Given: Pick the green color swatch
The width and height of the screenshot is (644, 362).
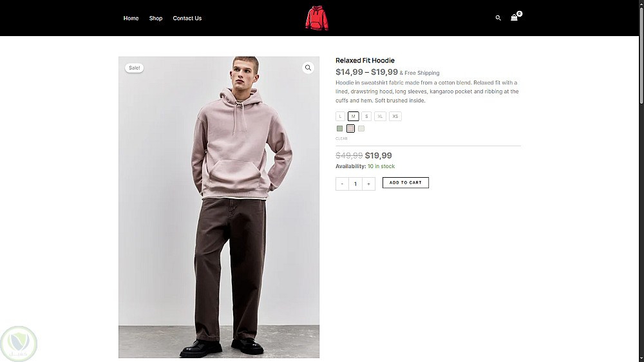Looking at the screenshot, I should [340, 128].
